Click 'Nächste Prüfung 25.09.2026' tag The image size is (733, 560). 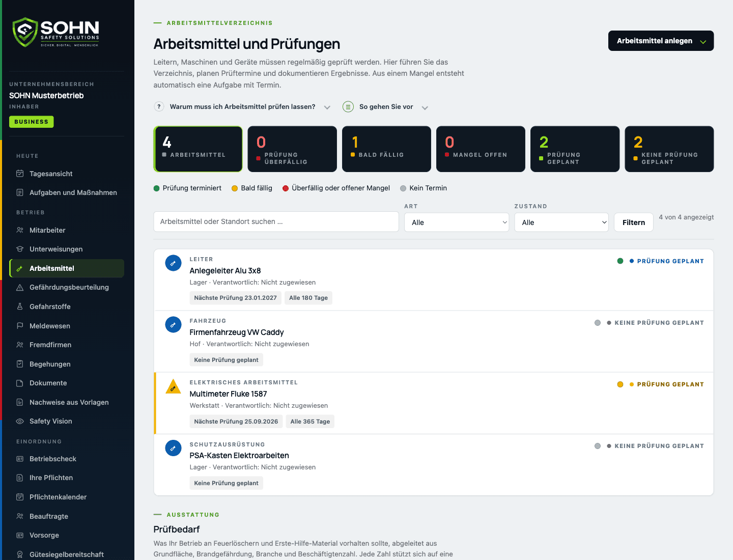pos(236,422)
